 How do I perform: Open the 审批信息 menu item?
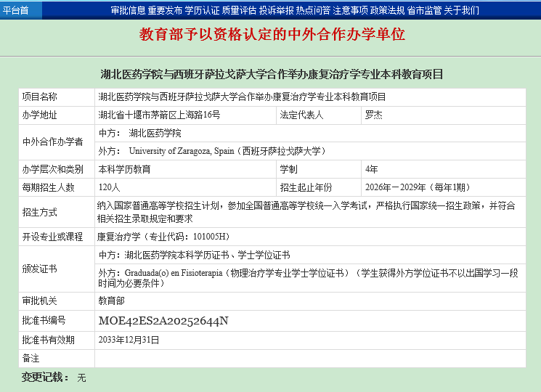128,10
